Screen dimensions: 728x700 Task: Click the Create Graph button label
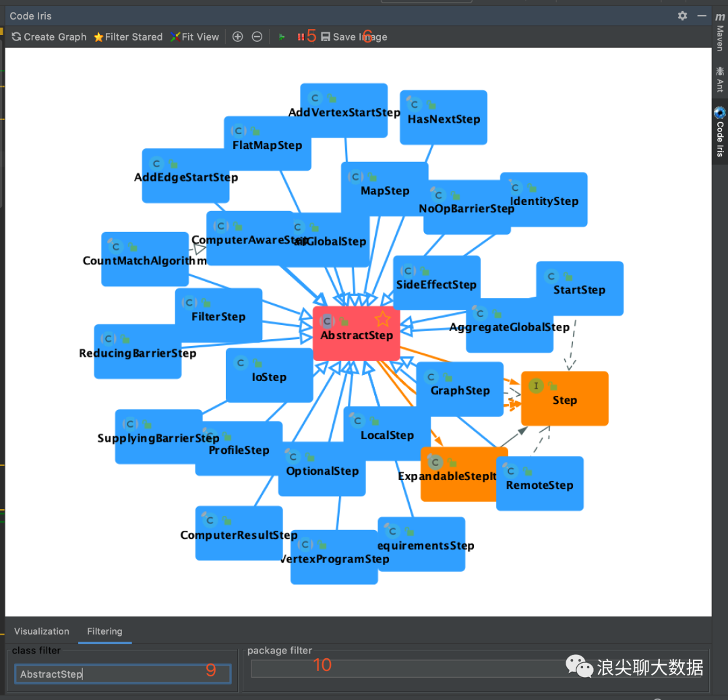(x=54, y=36)
